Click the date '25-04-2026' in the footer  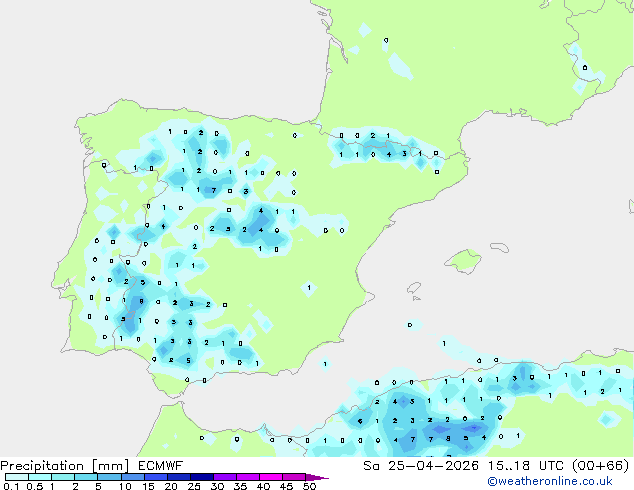[433, 466]
